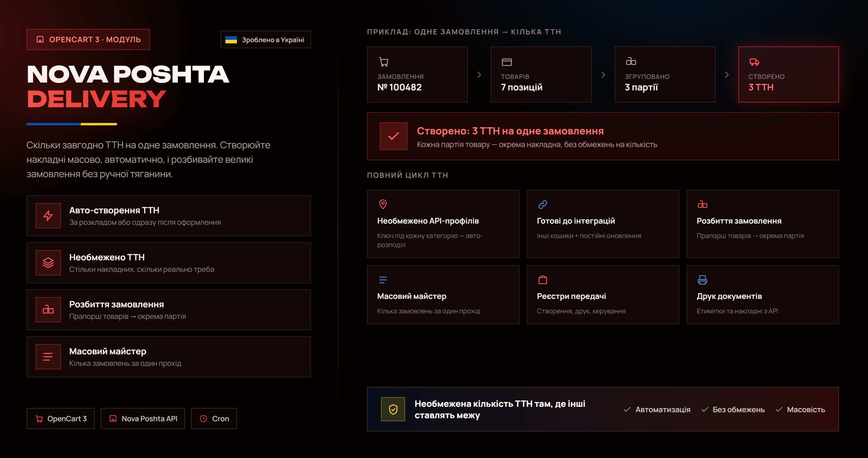The image size is (868, 458).
Task: Click the checkmark before Без обмежень
Action: [x=705, y=409]
